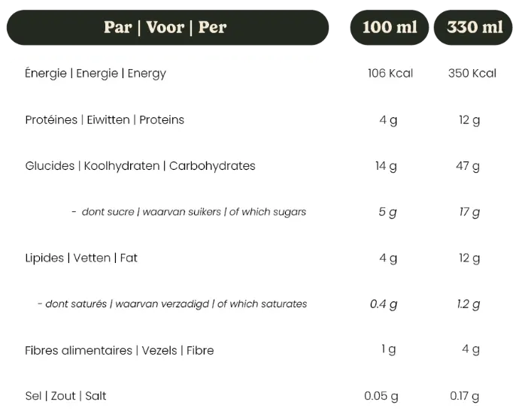Click the Énergie | Energie | Energy row label
This screenshot has height=420, width=519.
96,74
